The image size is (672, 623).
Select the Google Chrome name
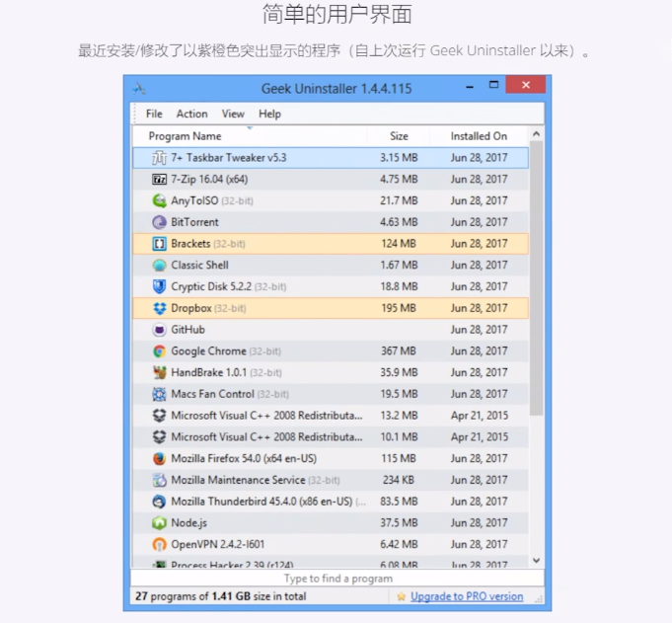(x=209, y=351)
